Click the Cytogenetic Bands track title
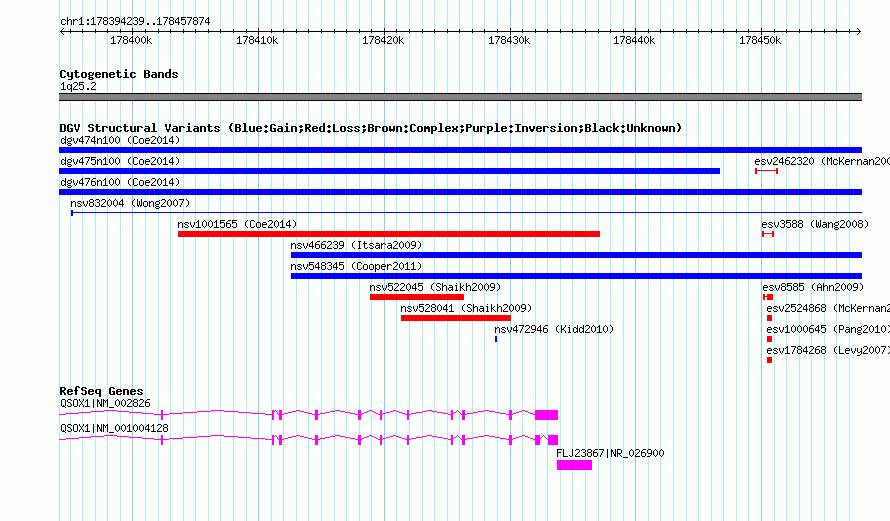 [119, 74]
